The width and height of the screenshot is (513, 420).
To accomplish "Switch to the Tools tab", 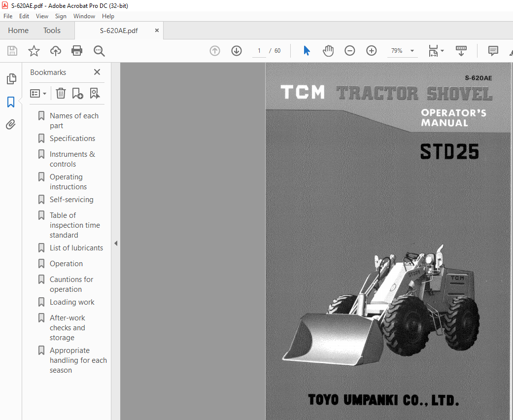I will (52, 31).
